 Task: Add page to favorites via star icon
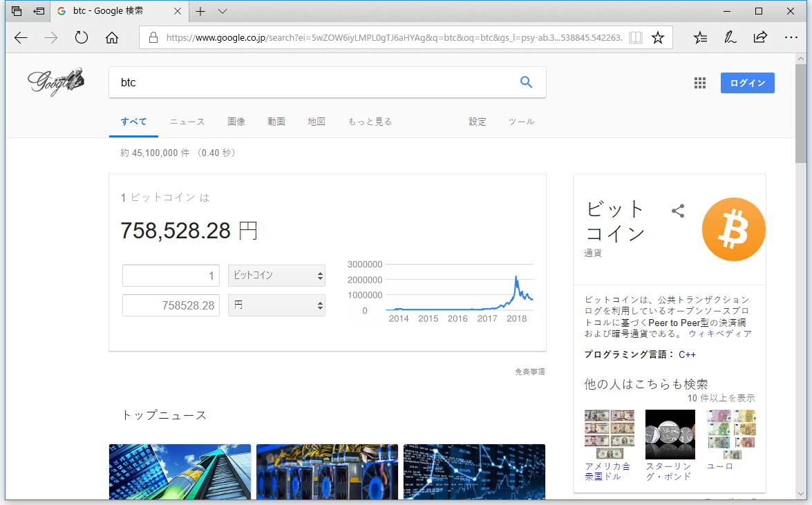click(x=657, y=37)
